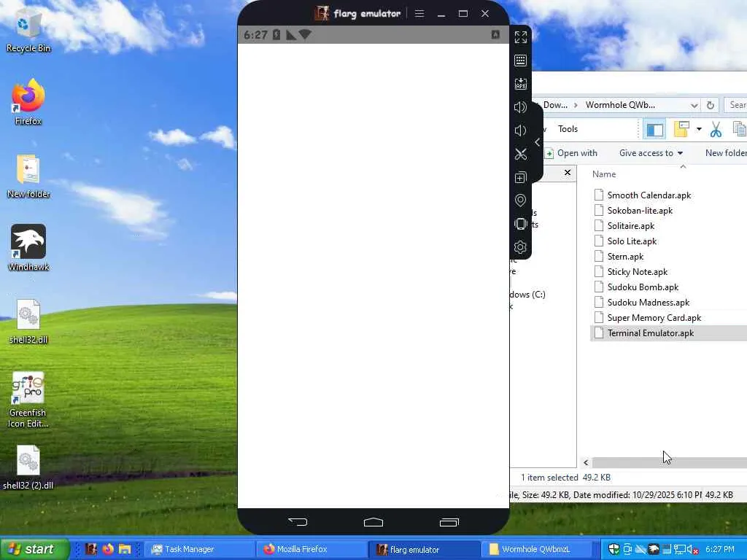
Task: Lower emulator volume with lower speaker icon
Action: (520, 131)
